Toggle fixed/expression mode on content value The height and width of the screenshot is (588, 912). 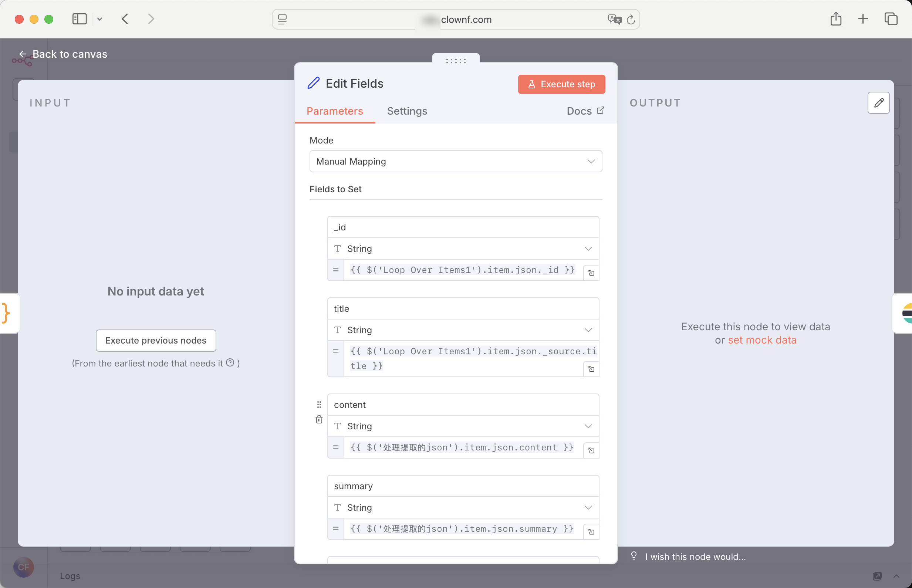click(335, 447)
